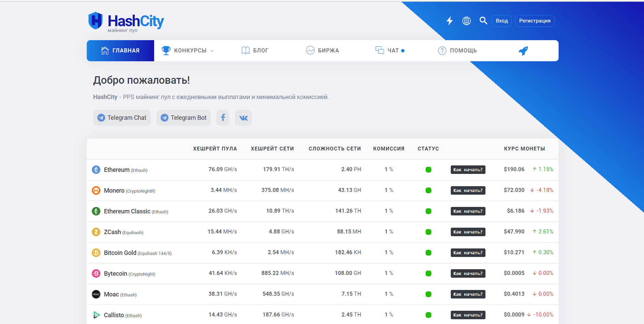
Task: Open the Чат menu item
Action: coord(390,51)
